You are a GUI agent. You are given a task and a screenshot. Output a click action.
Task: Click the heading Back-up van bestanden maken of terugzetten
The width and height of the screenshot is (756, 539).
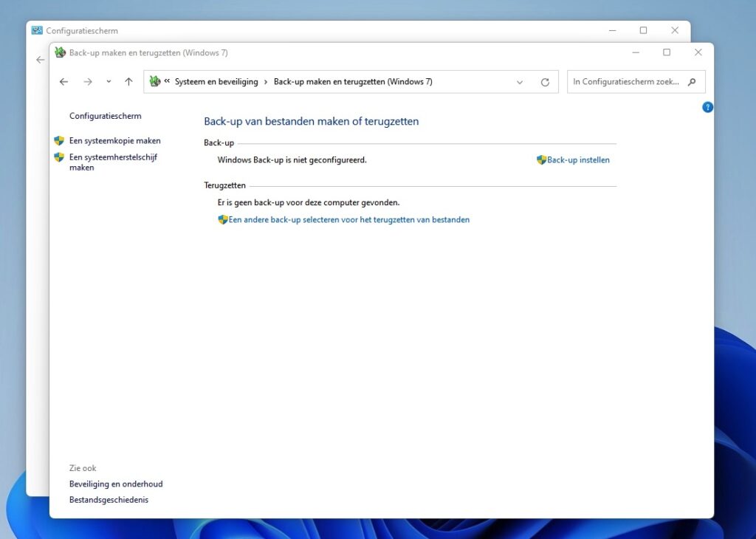(311, 122)
